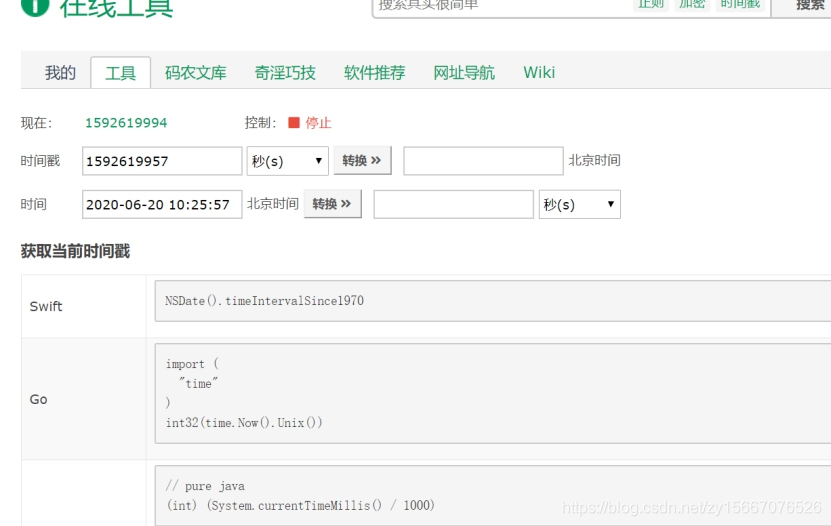Click the empty 北京时间 result field
The width and height of the screenshot is (831, 526).
(x=483, y=161)
